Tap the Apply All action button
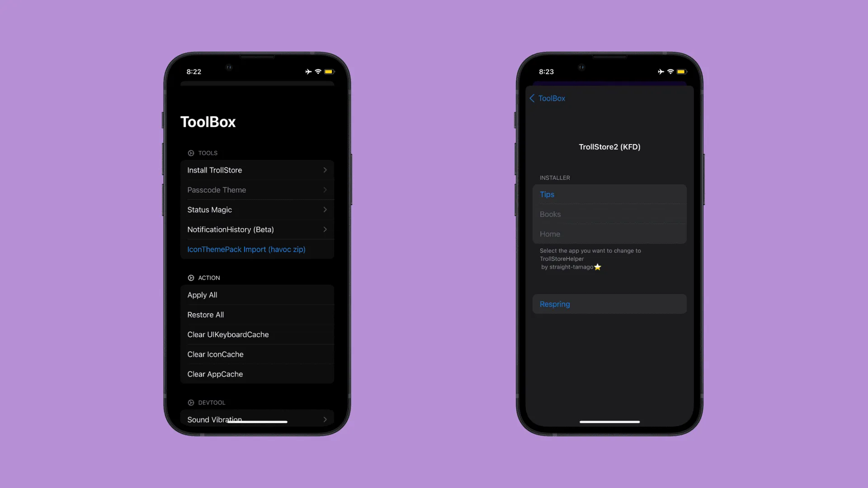Screen dimensions: 868x488 (257, 295)
